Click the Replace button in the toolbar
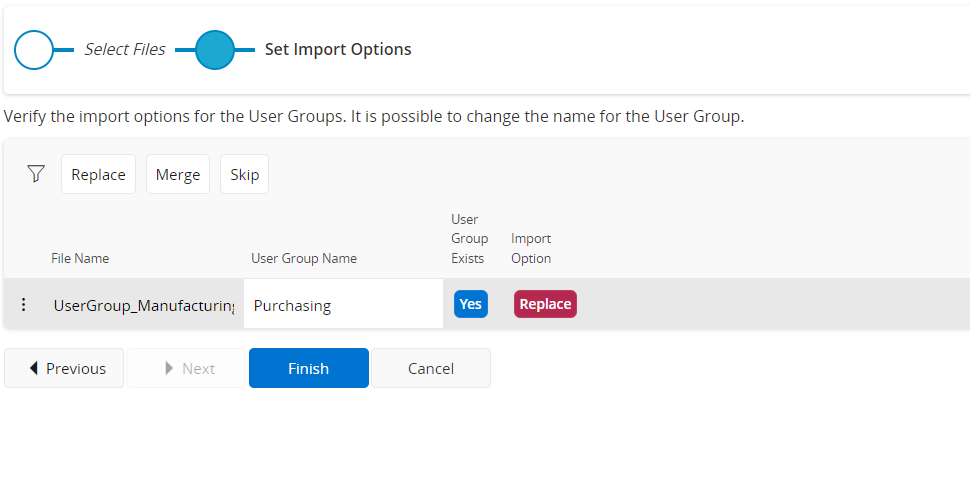 coord(98,174)
